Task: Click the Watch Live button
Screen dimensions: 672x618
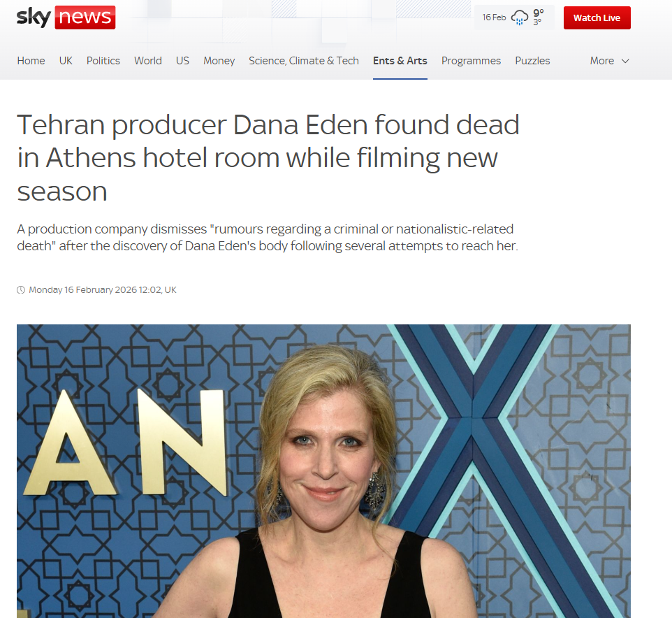Action: coord(597,17)
